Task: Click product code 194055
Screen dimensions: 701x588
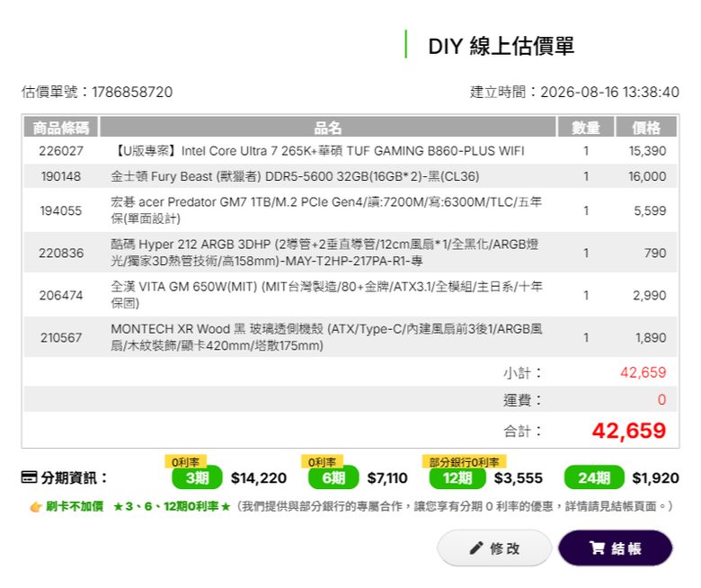Action: pyautogui.click(x=61, y=210)
